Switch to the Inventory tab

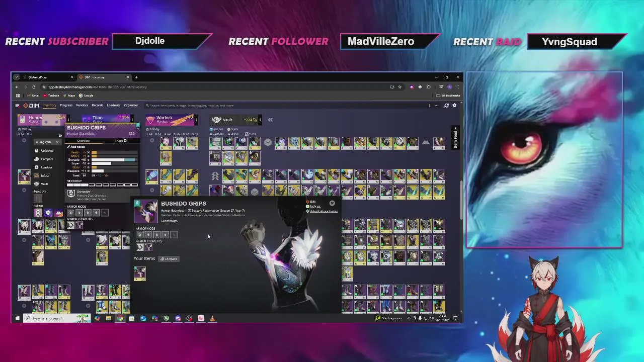49,106
